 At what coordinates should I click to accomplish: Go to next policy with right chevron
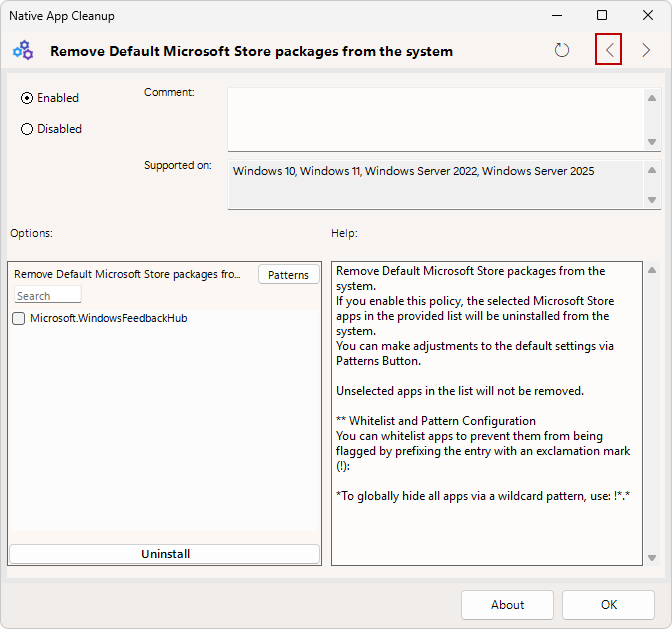click(x=646, y=50)
